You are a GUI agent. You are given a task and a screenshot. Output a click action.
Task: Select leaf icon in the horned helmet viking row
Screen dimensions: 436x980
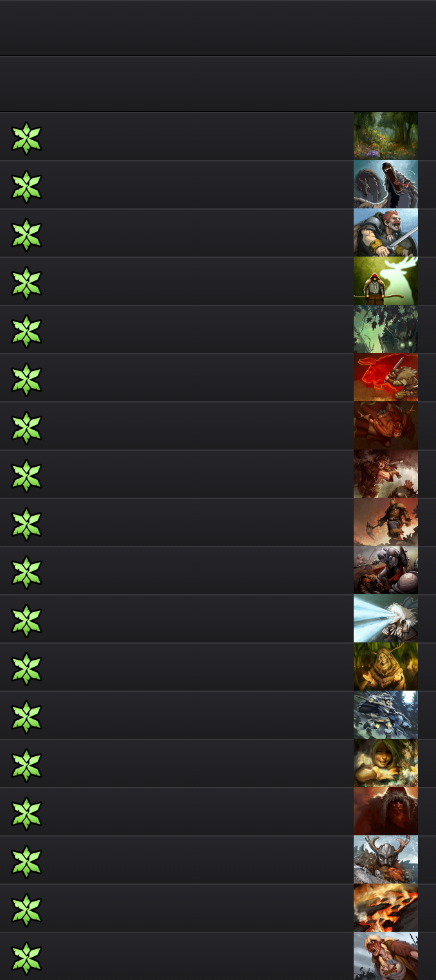pos(26,862)
